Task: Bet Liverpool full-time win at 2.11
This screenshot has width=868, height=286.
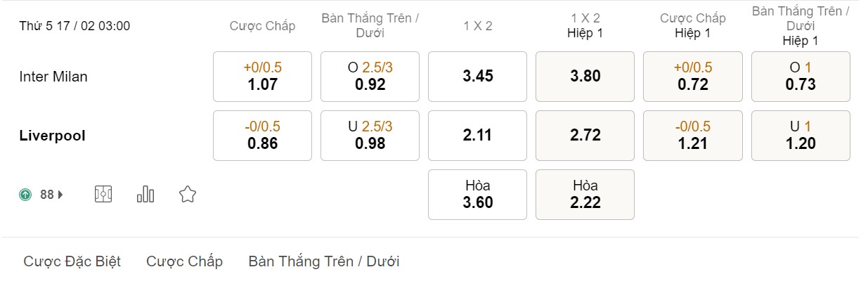Action: click(477, 135)
